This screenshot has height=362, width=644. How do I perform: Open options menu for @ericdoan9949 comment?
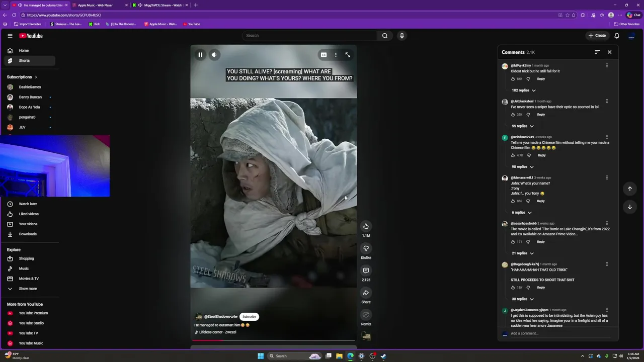[x=607, y=137]
